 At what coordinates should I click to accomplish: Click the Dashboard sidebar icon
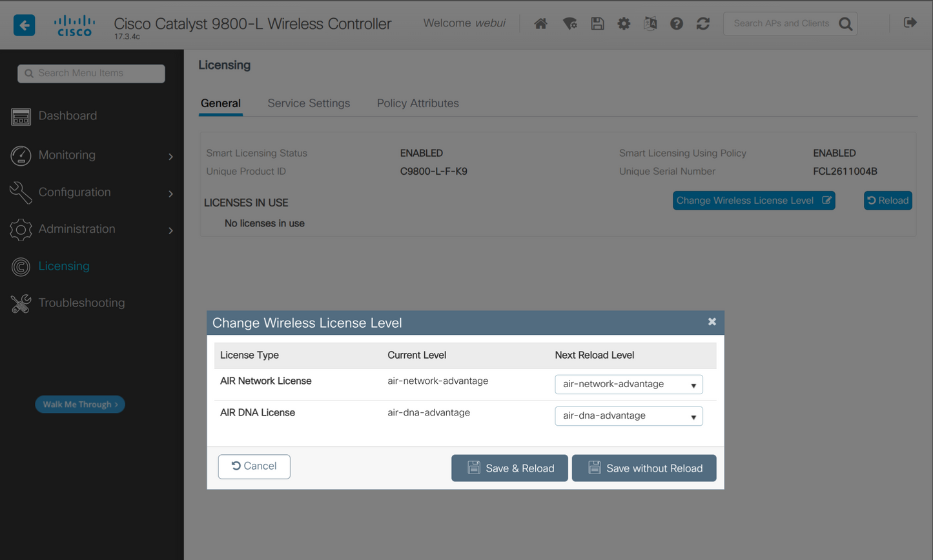(x=21, y=117)
